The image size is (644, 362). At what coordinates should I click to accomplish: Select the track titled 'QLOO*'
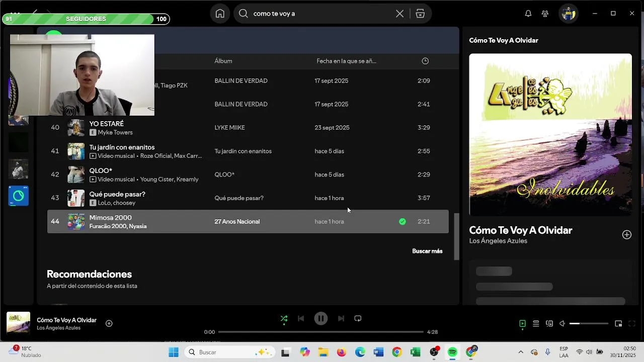pyautogui.click(x=101, y=170)
